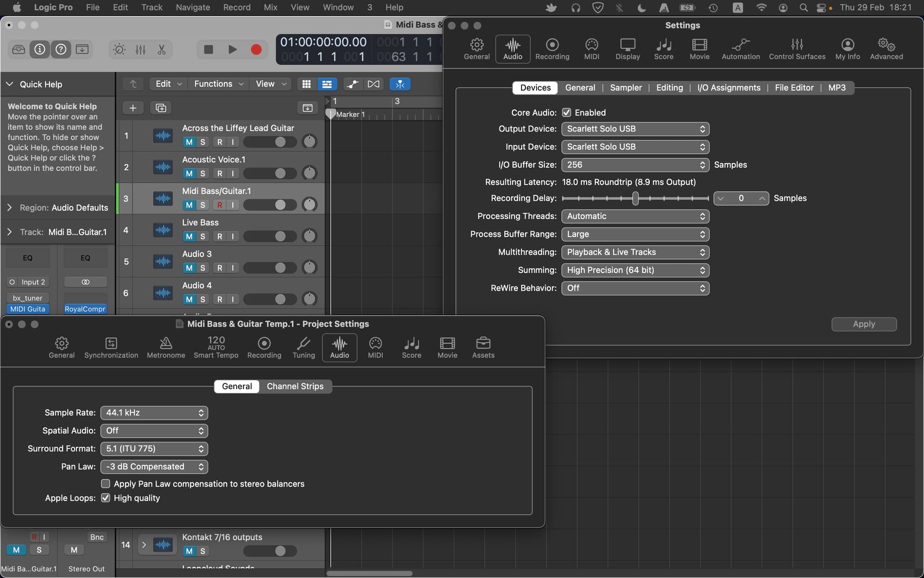This screenshot has width=924, height=578.
Task: Open the I/O Buffer Size dropdown
Action: (635, 165)
